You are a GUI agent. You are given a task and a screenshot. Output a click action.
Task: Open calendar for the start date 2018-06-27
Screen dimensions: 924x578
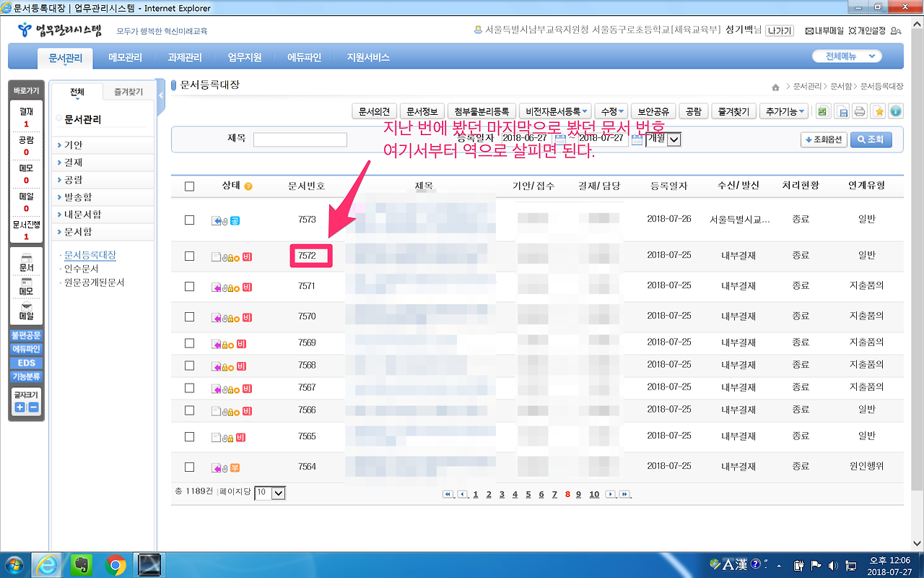(x=560, y=139)
